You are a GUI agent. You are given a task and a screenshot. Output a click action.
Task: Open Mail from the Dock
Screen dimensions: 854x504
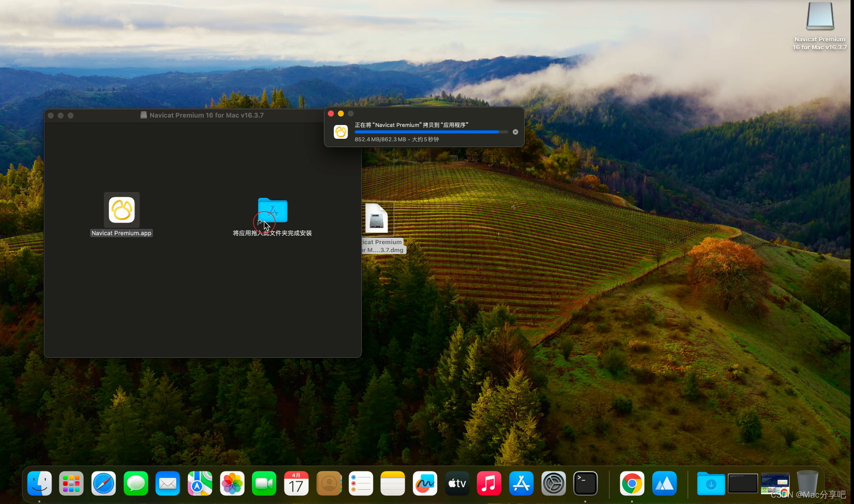point(168,483)
